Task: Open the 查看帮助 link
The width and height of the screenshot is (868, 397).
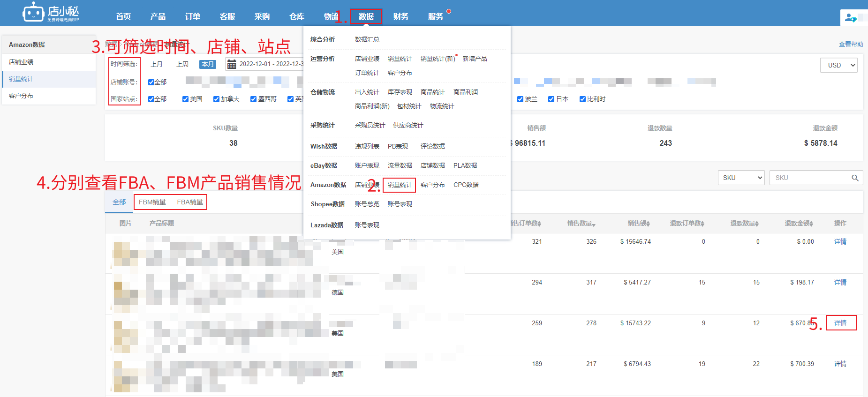Action: point(851,44)
